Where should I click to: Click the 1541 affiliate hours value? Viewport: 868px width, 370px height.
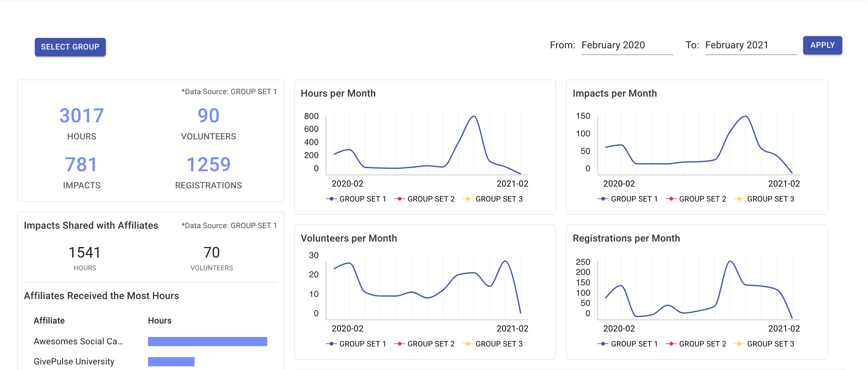85,252
